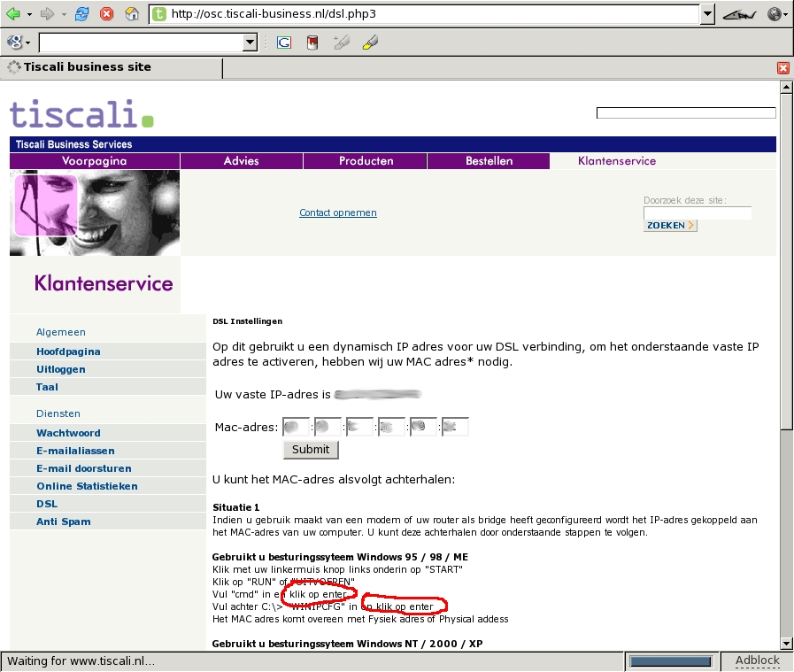Click the ZOEKEN button

click(x=670, y=226)
